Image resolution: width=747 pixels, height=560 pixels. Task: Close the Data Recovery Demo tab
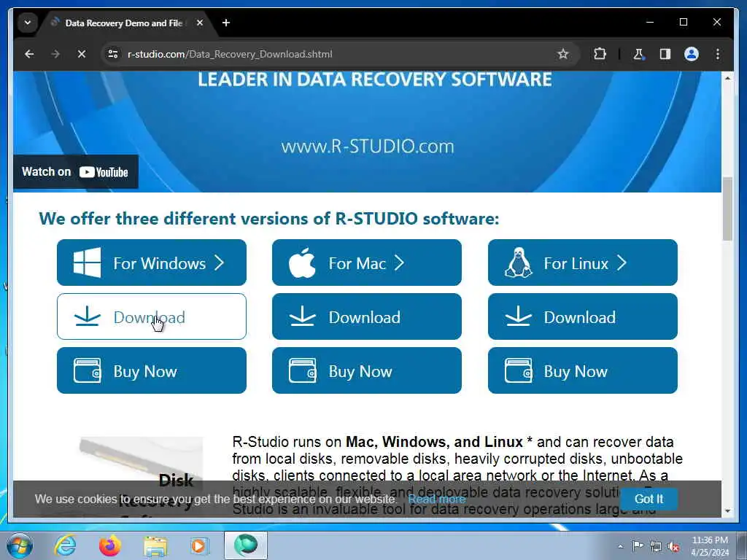200,23
